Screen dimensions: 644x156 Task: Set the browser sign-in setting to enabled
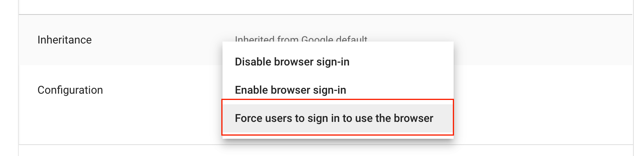pyautogui.click(x=338, y=90)
